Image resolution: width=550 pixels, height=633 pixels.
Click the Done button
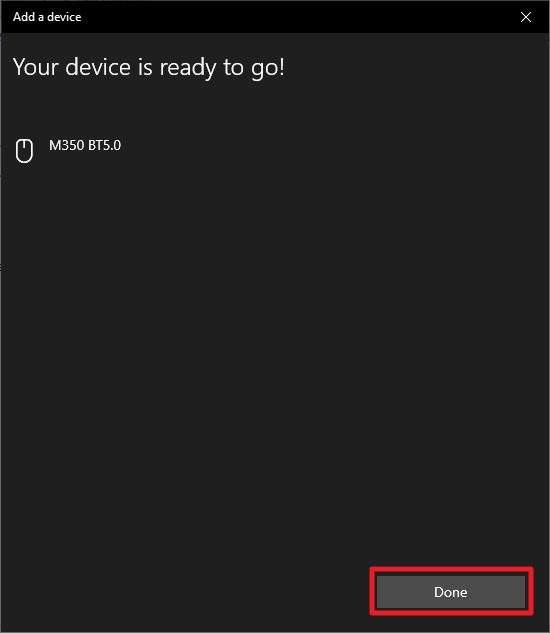click(x=451, y=592)
